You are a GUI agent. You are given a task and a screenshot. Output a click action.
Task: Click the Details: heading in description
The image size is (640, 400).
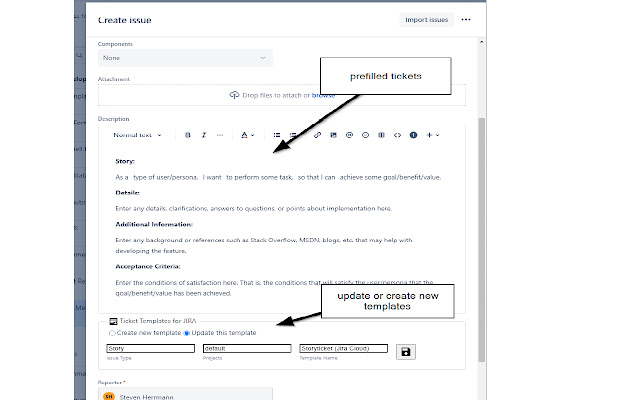127,193
